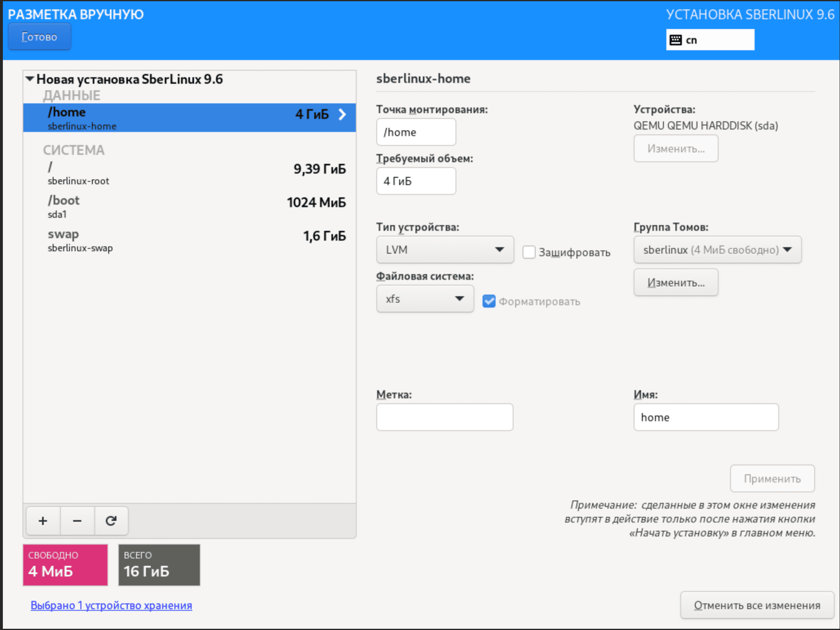The width and height of the screenshot is (840, 630).
Task: Click Изменить button under Устройства
Action: click(676, 148)
